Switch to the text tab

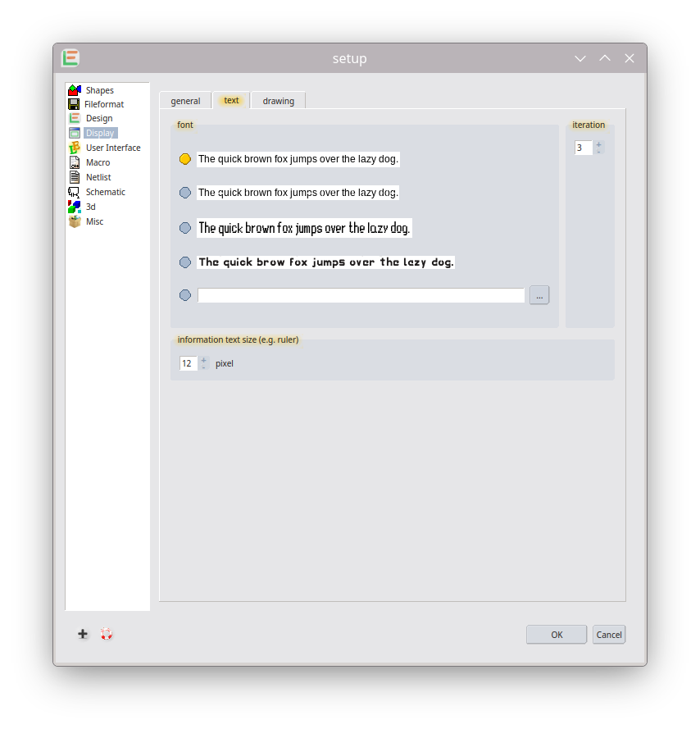[x=231, y=100]
